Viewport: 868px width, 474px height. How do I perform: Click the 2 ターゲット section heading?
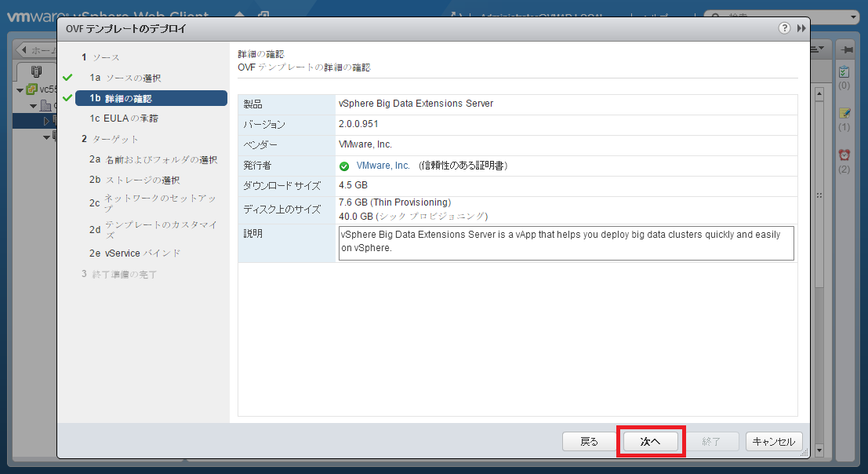pos(110,139)
